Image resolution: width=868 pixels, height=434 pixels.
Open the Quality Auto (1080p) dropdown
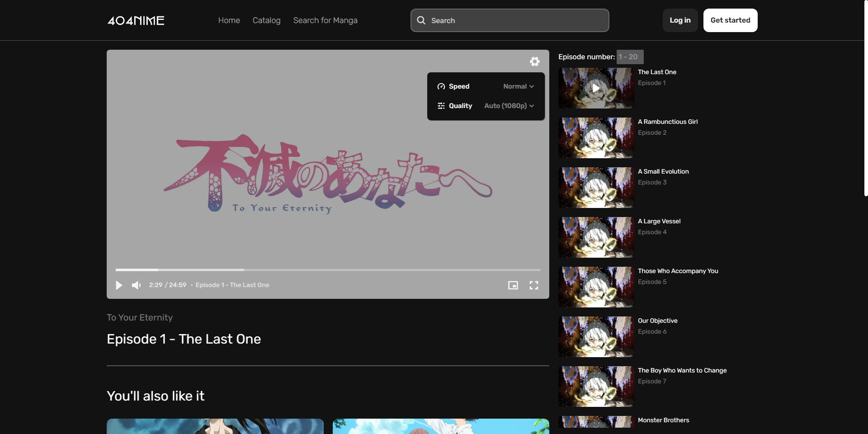(509, 106)
